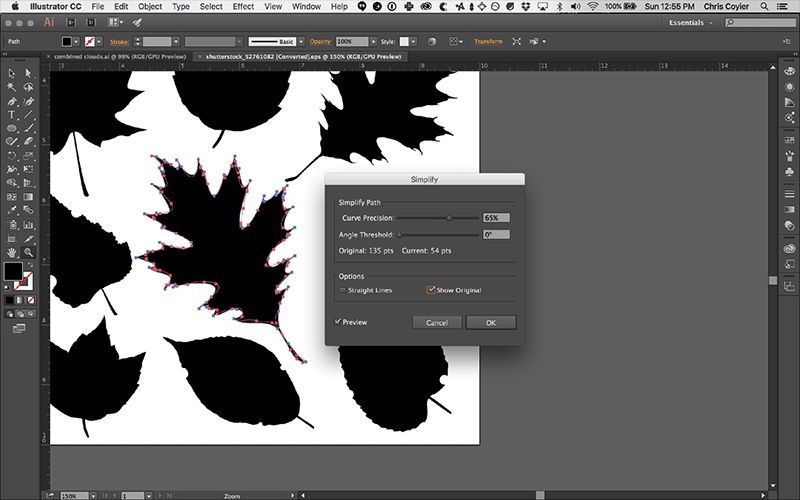Viewport: 800px width, 500px height.
Task: Click the Angle Threshold value field
Action: 496,234
